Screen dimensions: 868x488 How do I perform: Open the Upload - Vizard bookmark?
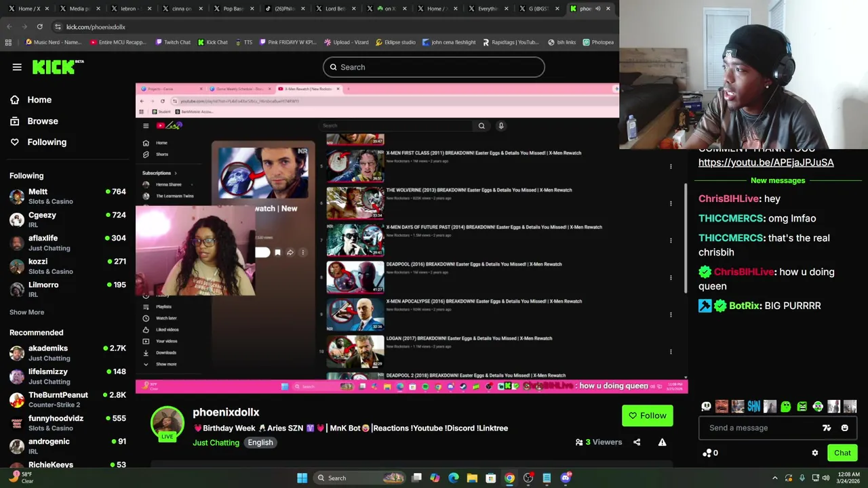pyautogui.click(x=346, y=42)
